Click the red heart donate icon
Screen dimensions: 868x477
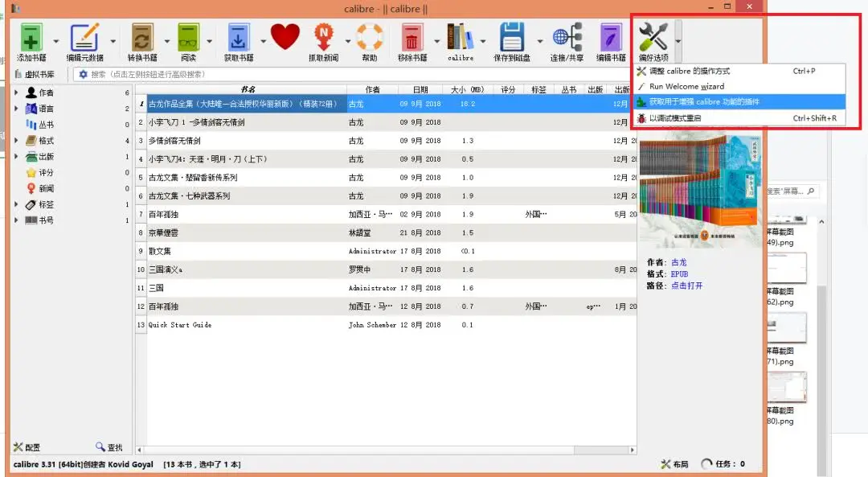285,37
